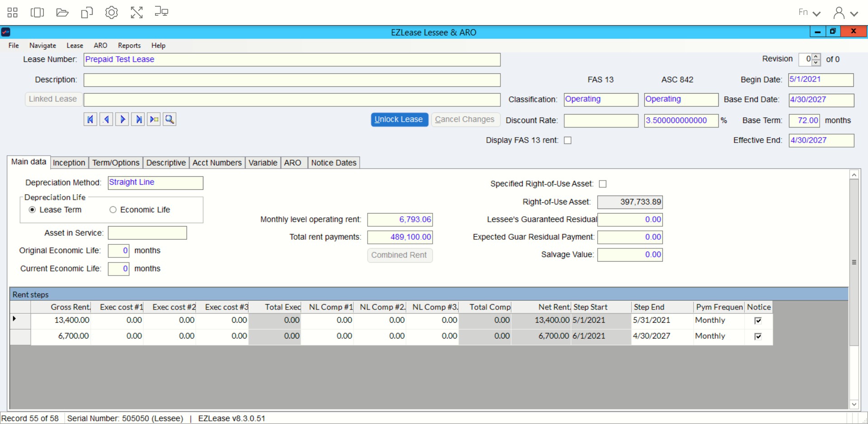The image size is (868, 424).
Task: Select the first rent step row marker arrow
Action: [14, 319]
